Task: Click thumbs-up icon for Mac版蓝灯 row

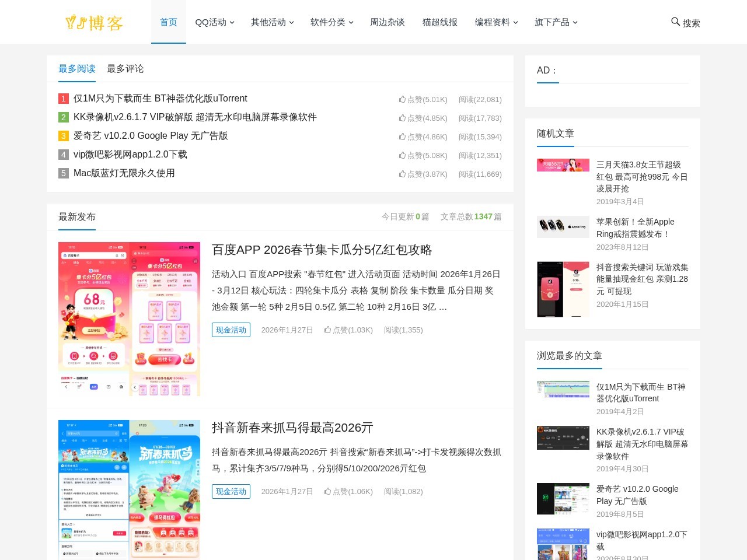Action: 402,174
